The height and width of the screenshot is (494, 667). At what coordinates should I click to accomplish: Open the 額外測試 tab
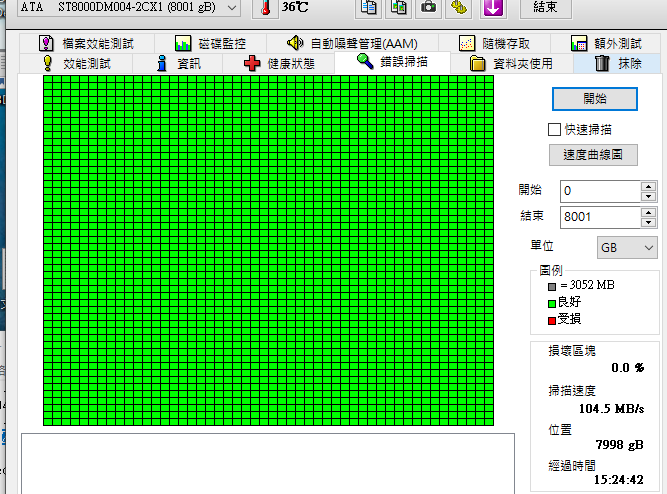(x=606, y=43)
